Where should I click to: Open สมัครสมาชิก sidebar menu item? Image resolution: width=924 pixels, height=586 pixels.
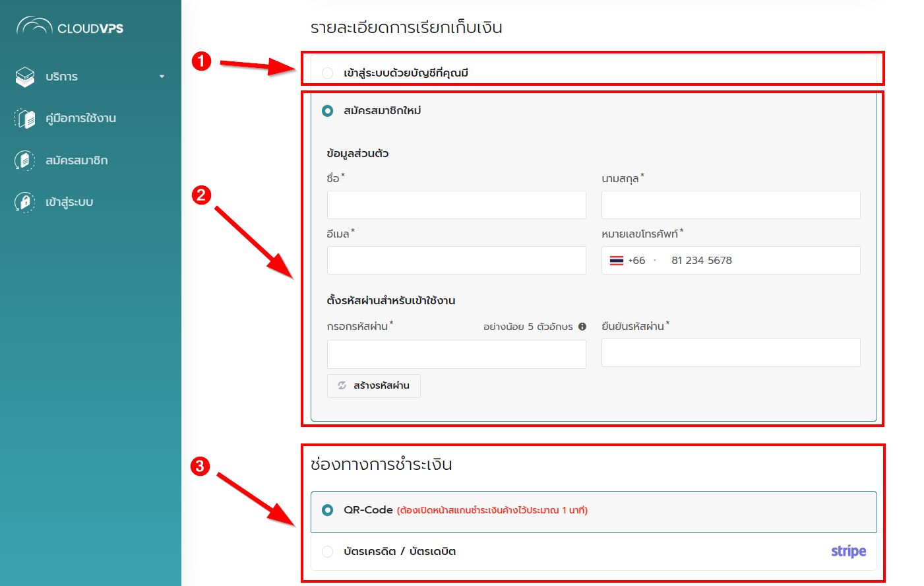[77, 160]
